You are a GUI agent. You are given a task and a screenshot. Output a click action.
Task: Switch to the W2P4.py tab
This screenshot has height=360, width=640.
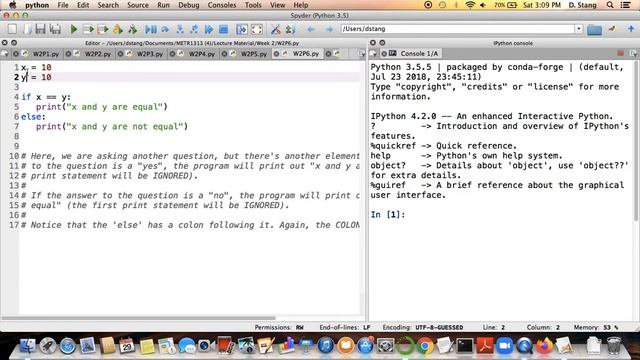202,53
